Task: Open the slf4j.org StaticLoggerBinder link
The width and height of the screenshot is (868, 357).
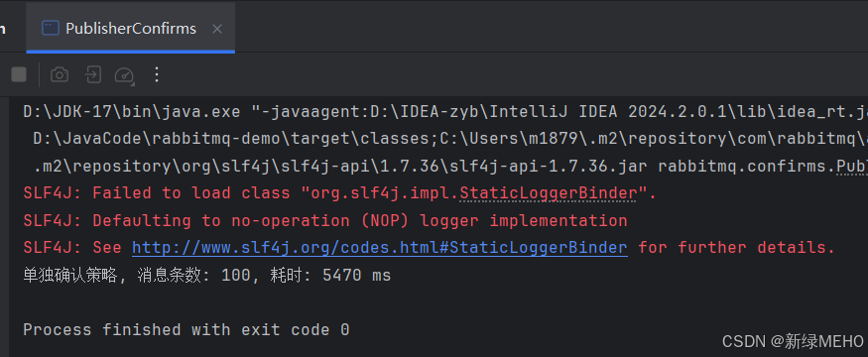Action: [x=380, y=247]
